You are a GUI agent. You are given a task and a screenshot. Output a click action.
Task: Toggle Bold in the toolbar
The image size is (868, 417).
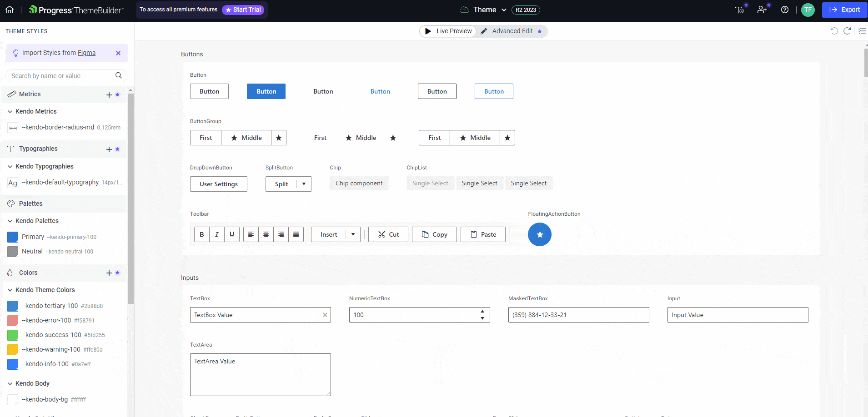click(202, 234)
